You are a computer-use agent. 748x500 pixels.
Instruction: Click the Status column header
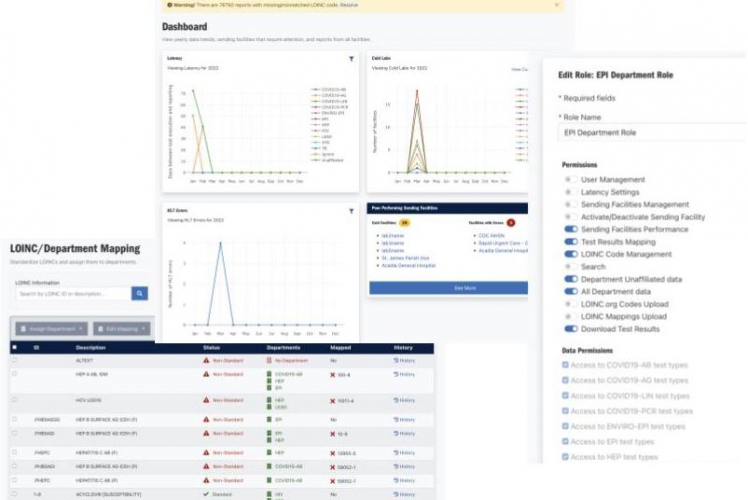[211, 347]
